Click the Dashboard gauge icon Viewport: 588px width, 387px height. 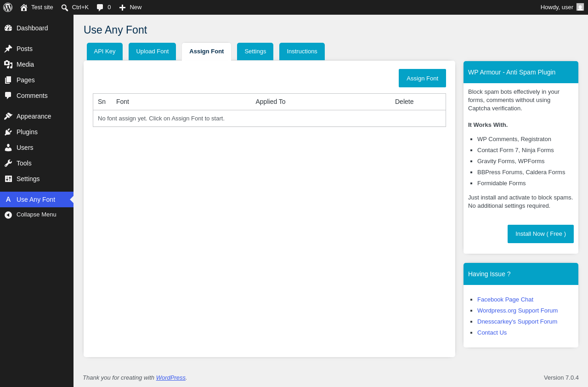tap(8, 28)
